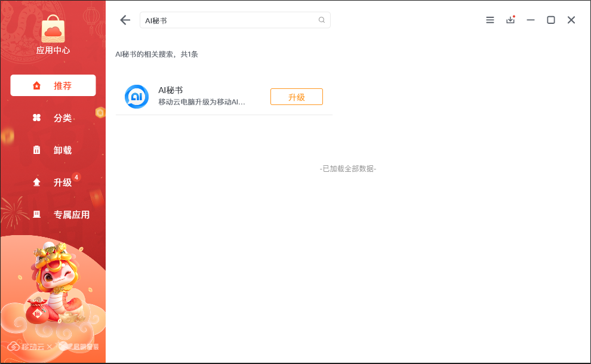Screen dimensions: 591x364
Task: Click the orange 升级 button for AI秘书
Action: tap(297, 97)
